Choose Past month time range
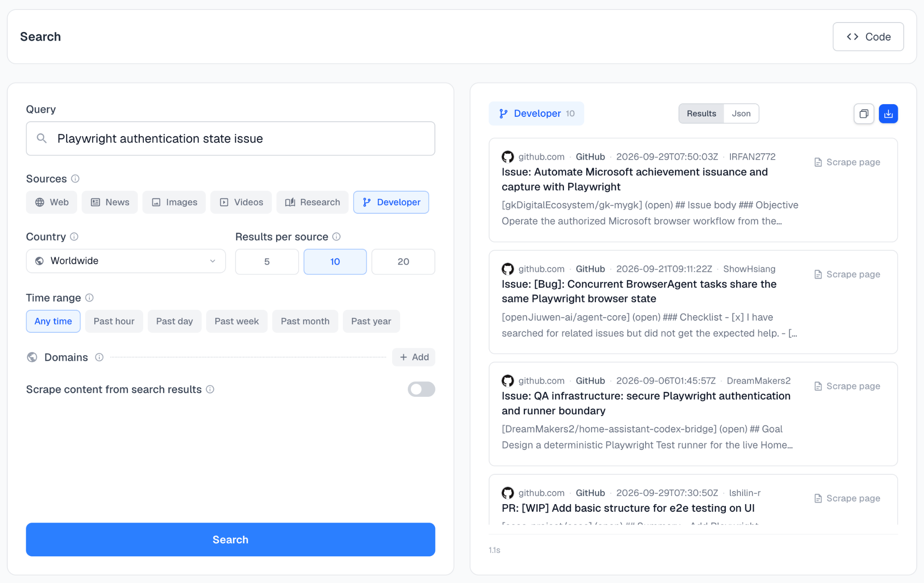The image size is (924, 583). coord(305,321)
